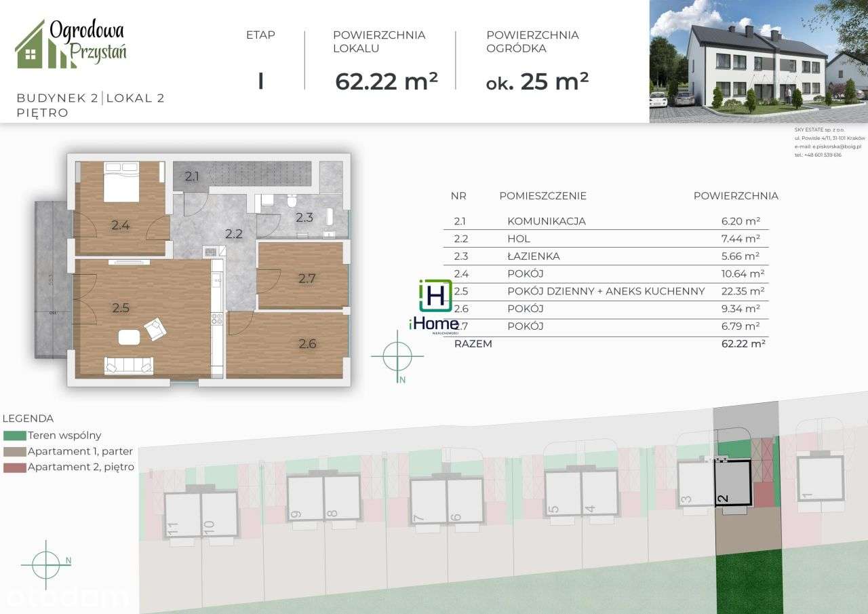Click the POMIESZCZENIE column header
This screenshot has width=868, height=614.
[542, 196]
